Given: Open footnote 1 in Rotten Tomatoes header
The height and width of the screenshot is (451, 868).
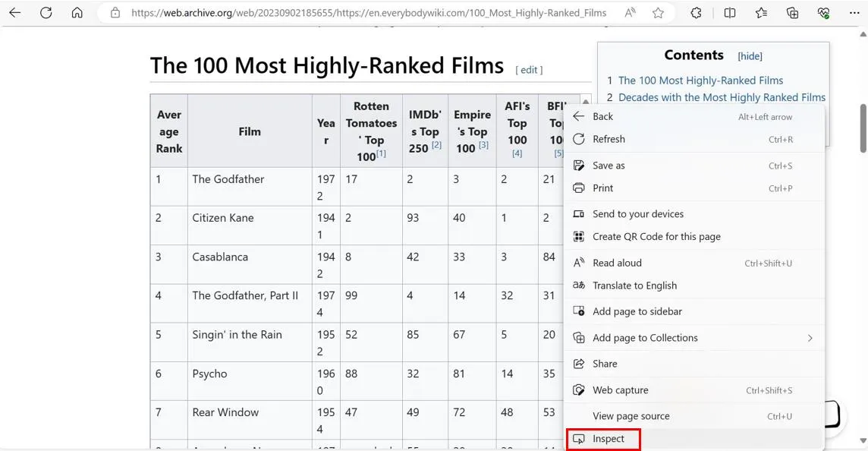Looking at the screenshot, I should (x=381, y=153).
